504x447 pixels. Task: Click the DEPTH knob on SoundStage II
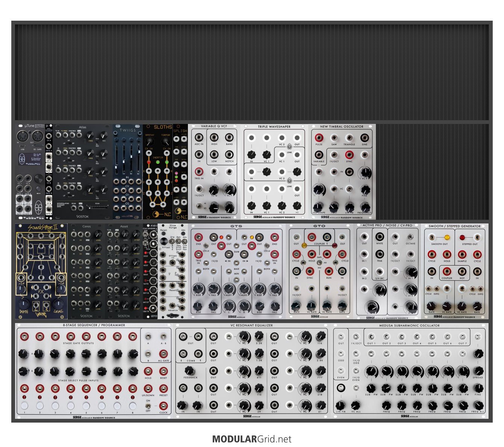[x=24, y=304]
